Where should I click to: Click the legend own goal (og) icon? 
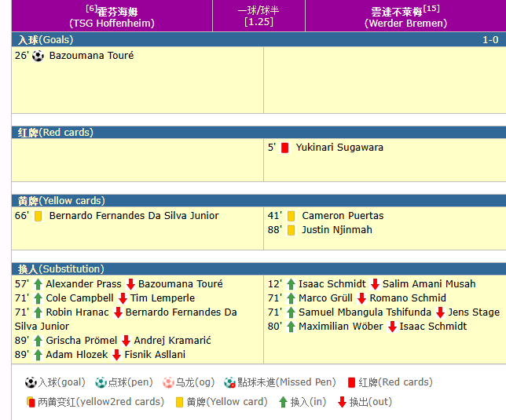(168, 382)
